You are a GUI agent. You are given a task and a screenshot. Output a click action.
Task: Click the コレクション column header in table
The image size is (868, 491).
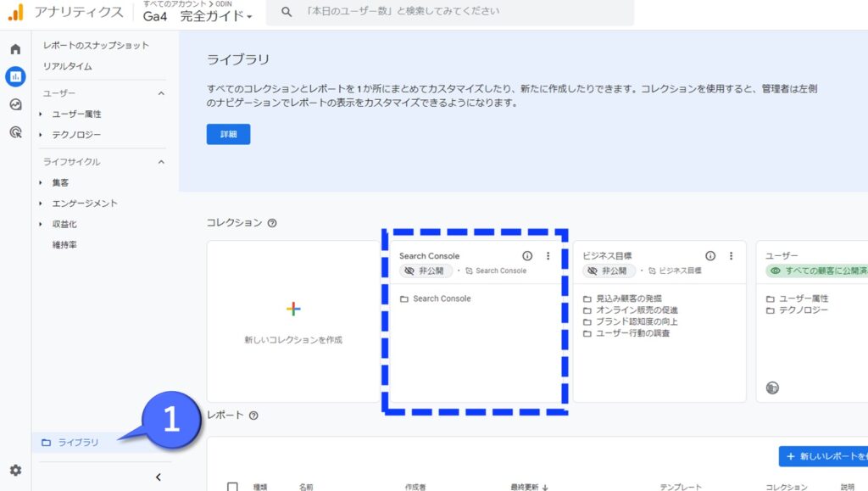point(786,487)
